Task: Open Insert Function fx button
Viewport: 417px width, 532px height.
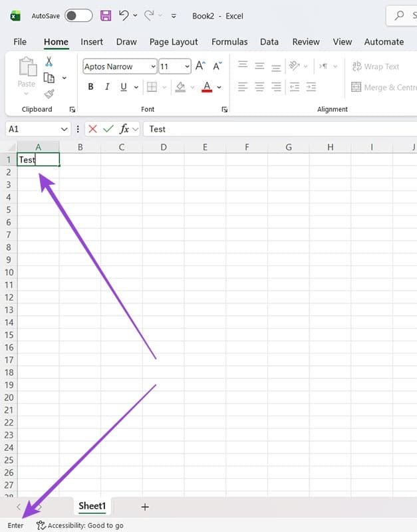Action: (x=124, y=129)
